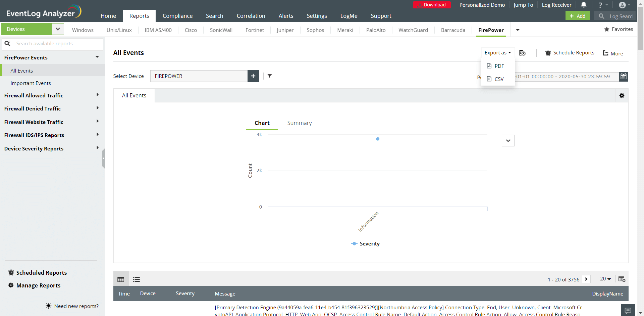Switch to Cisco device reports
Screen dimensions: 644x316
191,30
